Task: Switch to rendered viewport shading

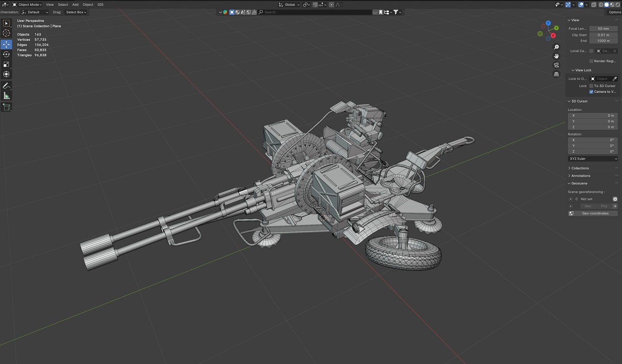Action: tap(617, 5)
